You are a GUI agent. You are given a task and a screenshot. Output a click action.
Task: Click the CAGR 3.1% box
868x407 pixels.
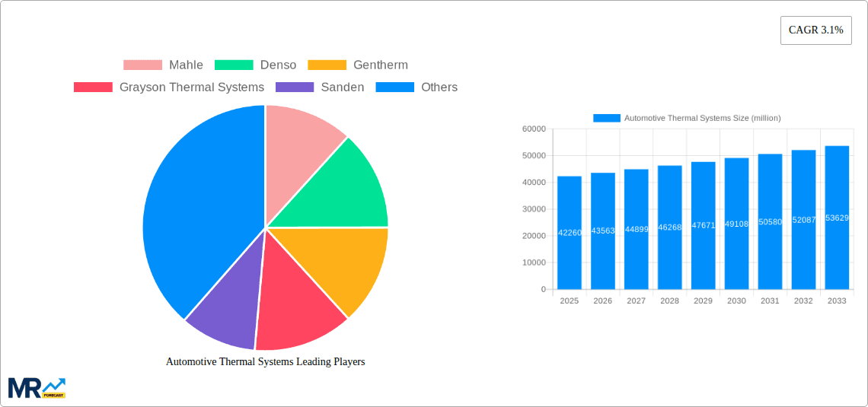(816, 30)
